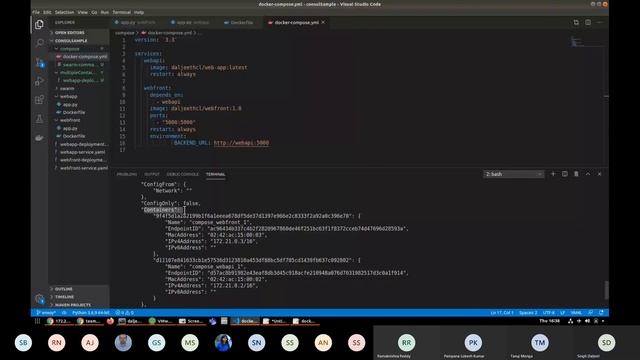This screenshot has width=640, height=360.
Task: Select participant tile TM
Action: coord(540,343)
